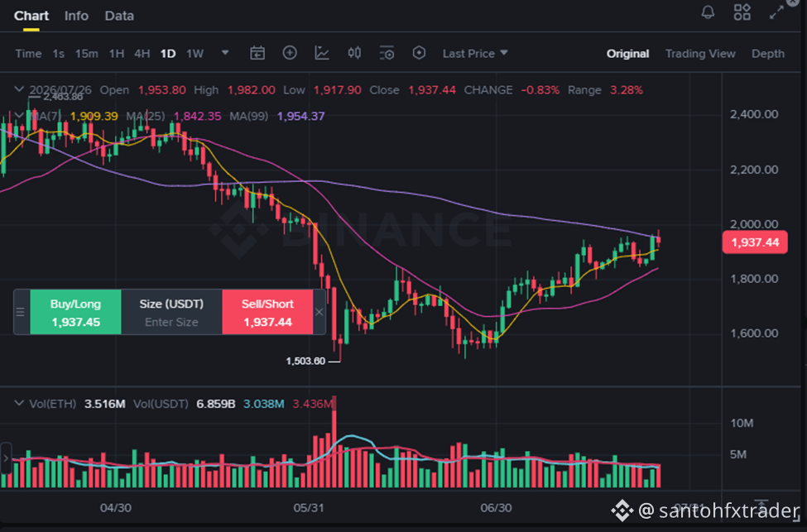Viewport: 807px width, 532px height.
Task: Open the more time intervals dropdown
Action: pos(225,53)
